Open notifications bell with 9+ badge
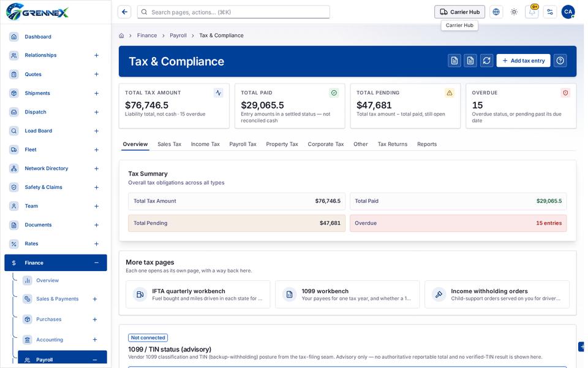Viewport: 588px width, 368px height. click(x=532, y=12)
